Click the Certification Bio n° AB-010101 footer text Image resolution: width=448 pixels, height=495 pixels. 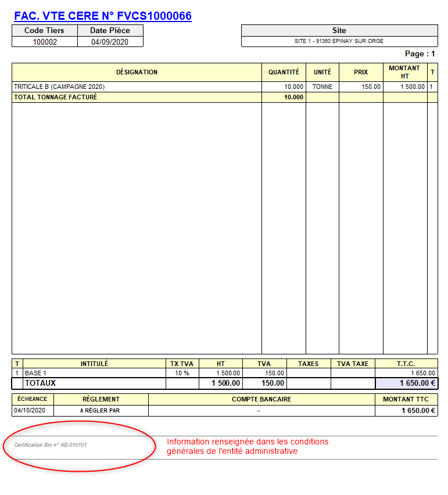[x=51, y=445]
